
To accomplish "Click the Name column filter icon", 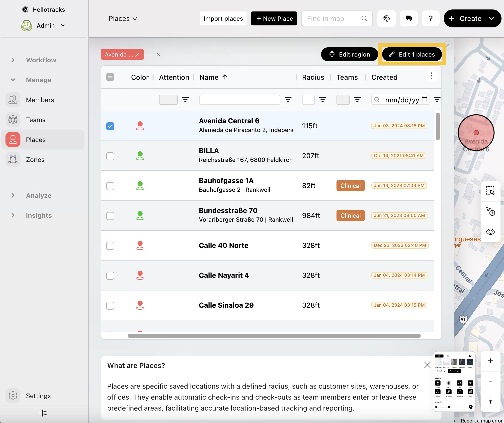I will (x=288, y=100).
